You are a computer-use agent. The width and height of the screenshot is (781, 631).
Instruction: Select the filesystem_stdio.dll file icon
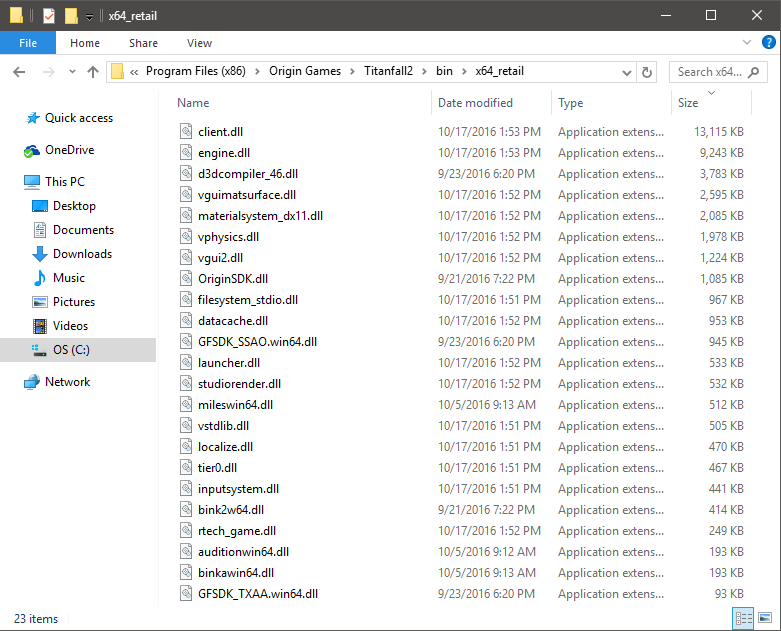(186, 300)
